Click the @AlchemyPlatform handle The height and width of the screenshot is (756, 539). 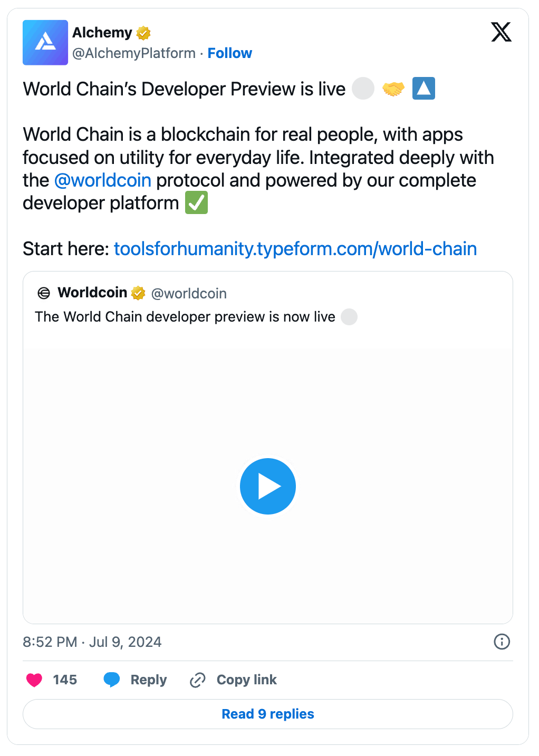tap(134, 53)
